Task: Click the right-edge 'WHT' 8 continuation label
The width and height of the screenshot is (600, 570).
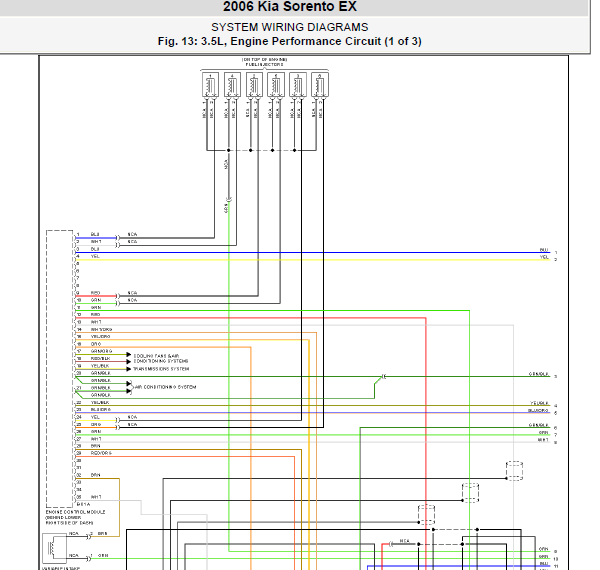Action: (x=543, y=440)
